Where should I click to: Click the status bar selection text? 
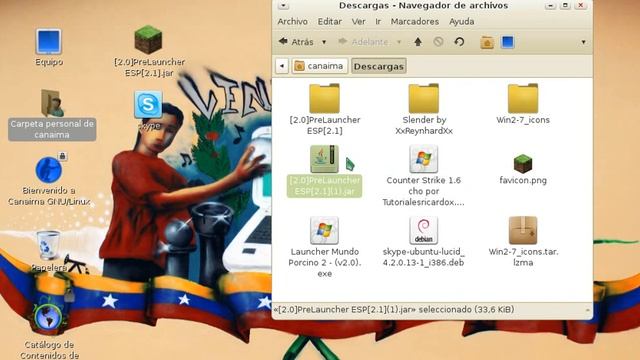click(394, 310)
